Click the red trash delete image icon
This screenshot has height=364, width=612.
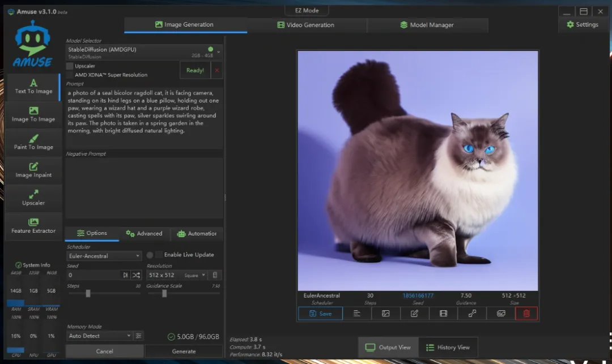(x=526, y=314)
